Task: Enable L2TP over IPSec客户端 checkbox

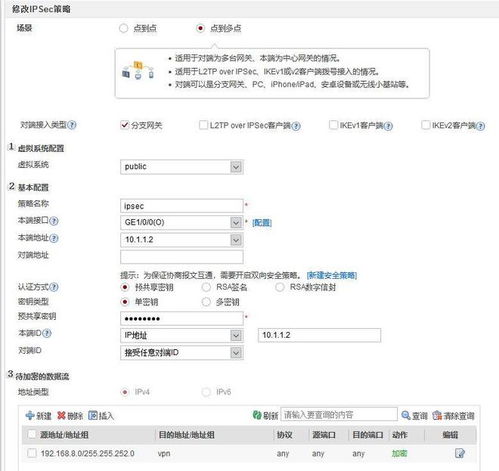Action: click(x=203, y=125)
